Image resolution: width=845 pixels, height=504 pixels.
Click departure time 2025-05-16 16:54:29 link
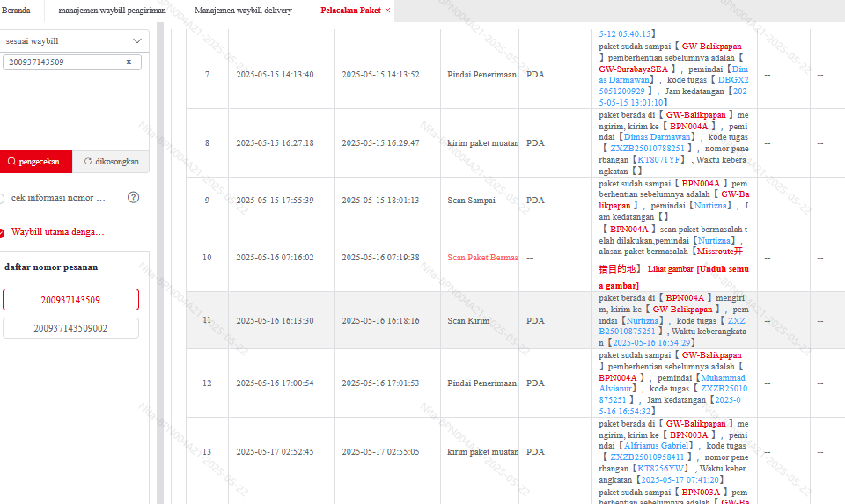pyautogui.click(x=651, y=342)
